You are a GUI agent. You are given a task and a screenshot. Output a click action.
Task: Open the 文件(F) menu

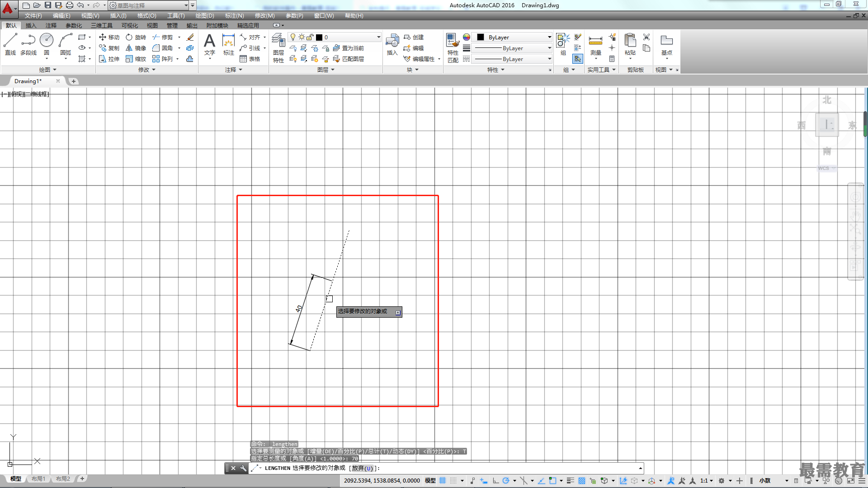pyautogui.click(x=33, y=15)
